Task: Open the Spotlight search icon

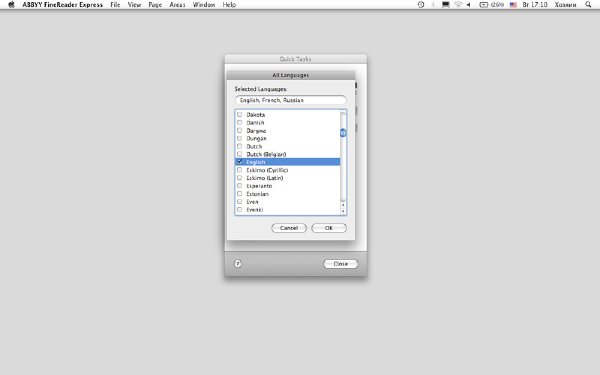Action: 588,5
